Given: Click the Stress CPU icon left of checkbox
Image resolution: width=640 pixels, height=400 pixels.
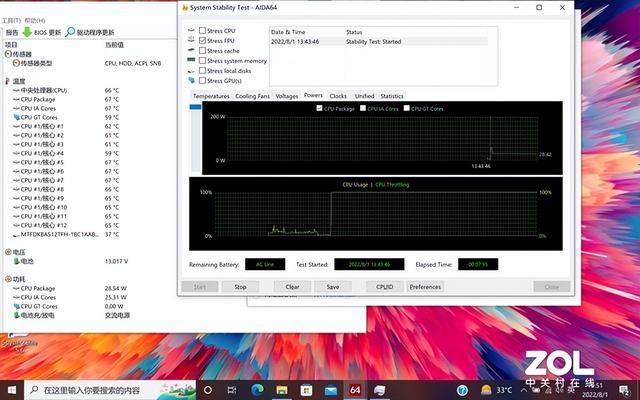Looking at the screenshot, I should tap(191, 31).
